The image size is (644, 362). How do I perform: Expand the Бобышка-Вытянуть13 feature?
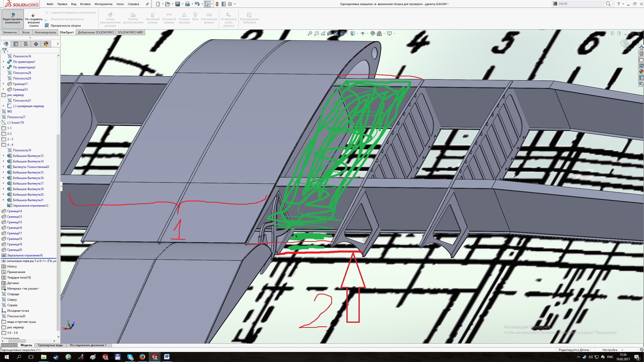point(4,156)
